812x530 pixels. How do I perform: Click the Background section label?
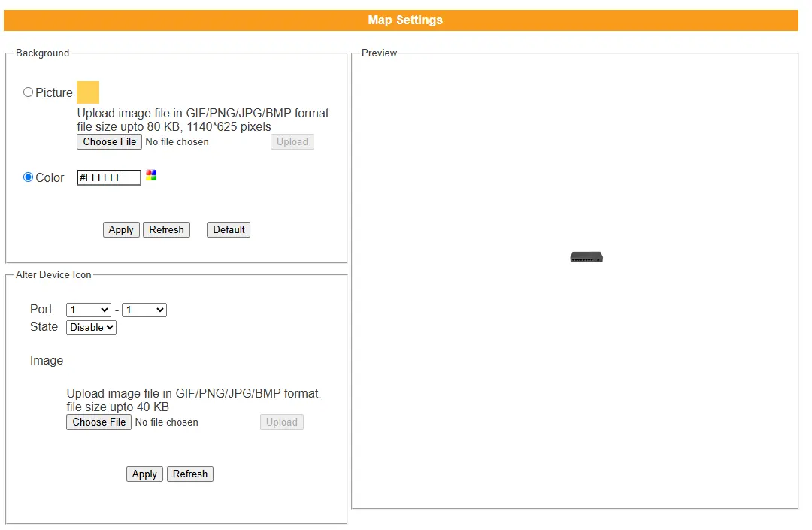[x=42, y=53]
